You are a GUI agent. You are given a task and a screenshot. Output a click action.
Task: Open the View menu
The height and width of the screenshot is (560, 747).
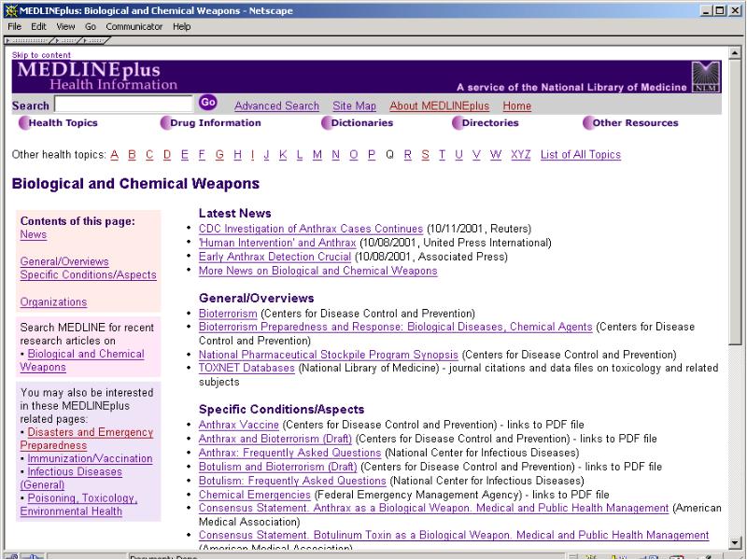pyautogui.click(x=65, y=27)
